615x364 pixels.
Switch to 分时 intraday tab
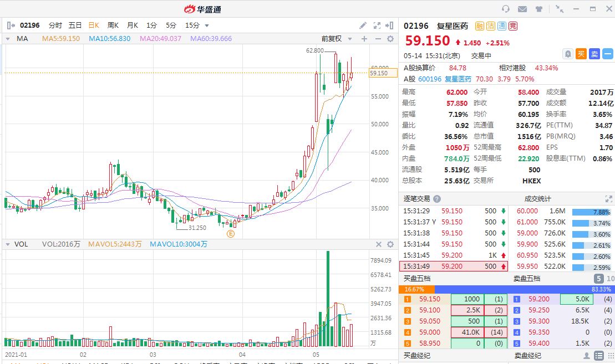coord(55,25)
